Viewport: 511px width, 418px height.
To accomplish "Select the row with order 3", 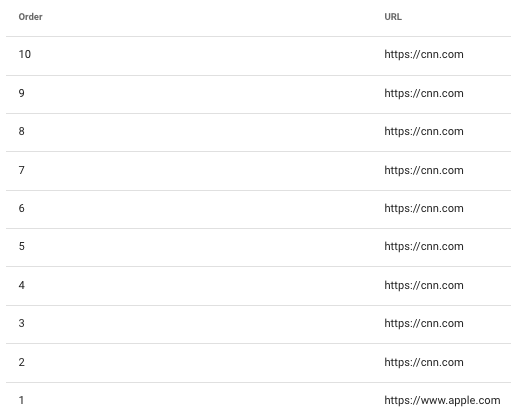I will pyautogui.click(x=258, y=324).
